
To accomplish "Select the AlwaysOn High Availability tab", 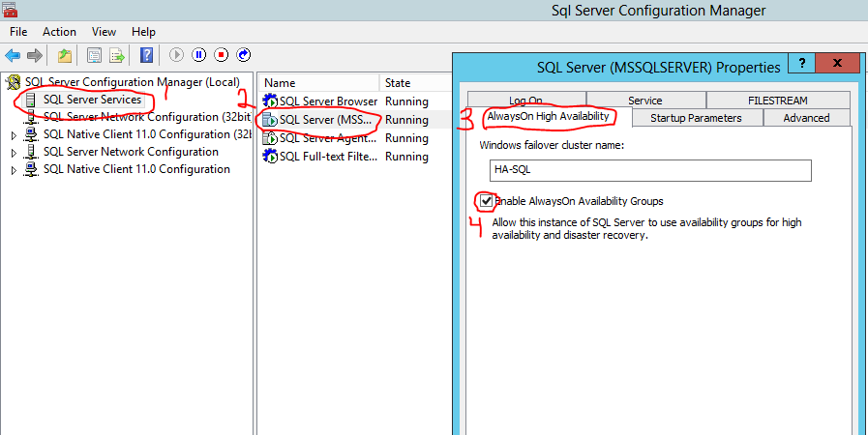I will [548, 117].
